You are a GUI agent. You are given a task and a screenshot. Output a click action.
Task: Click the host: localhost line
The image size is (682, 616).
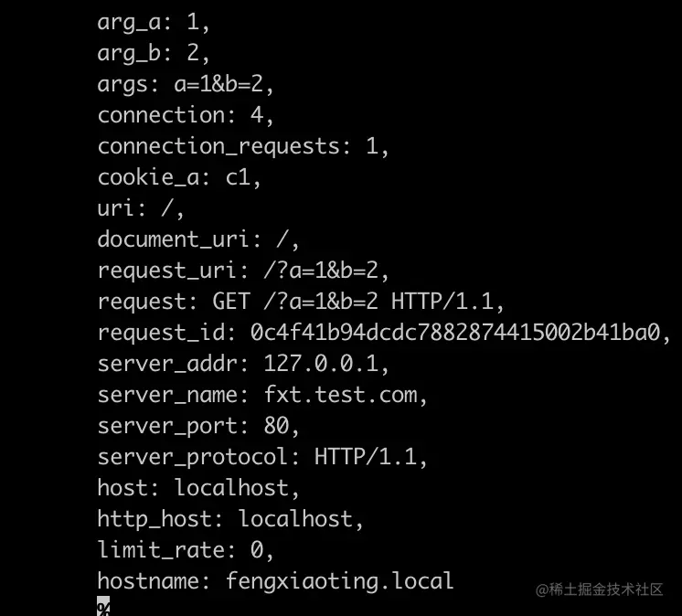pyautogui.click(x=198, y=488)
